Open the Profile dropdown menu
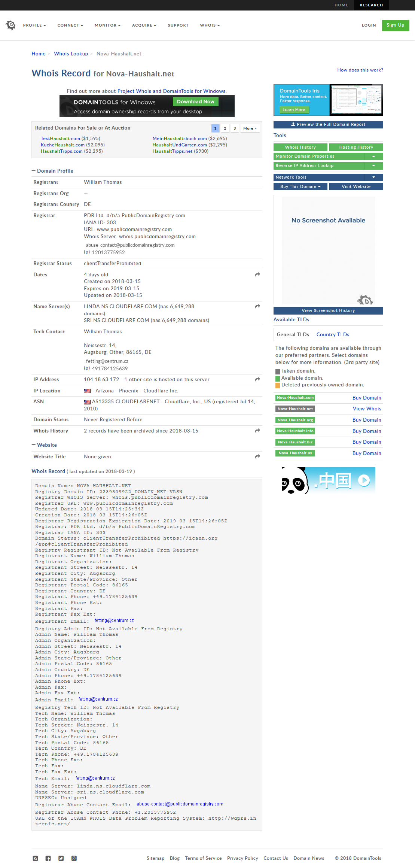 34,25
